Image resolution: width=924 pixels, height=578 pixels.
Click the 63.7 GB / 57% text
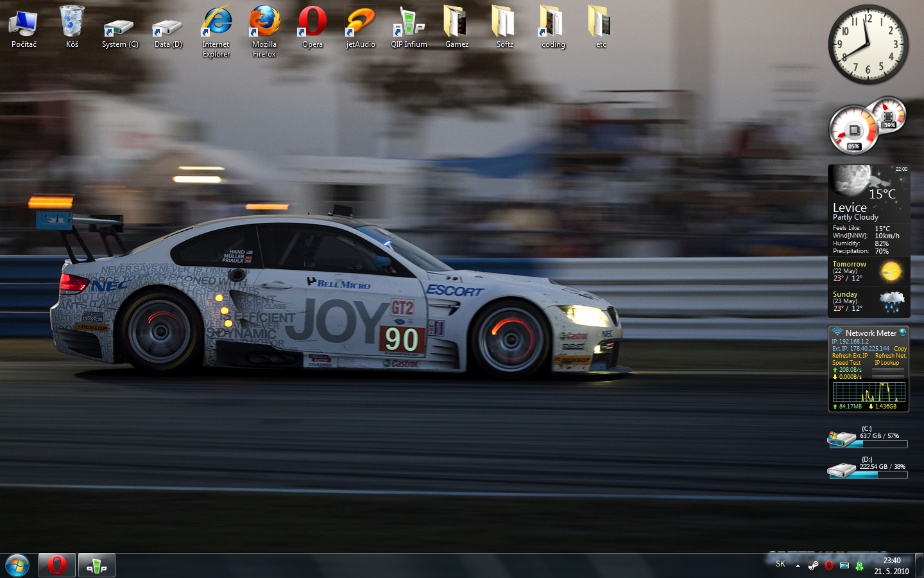(880, 436)
